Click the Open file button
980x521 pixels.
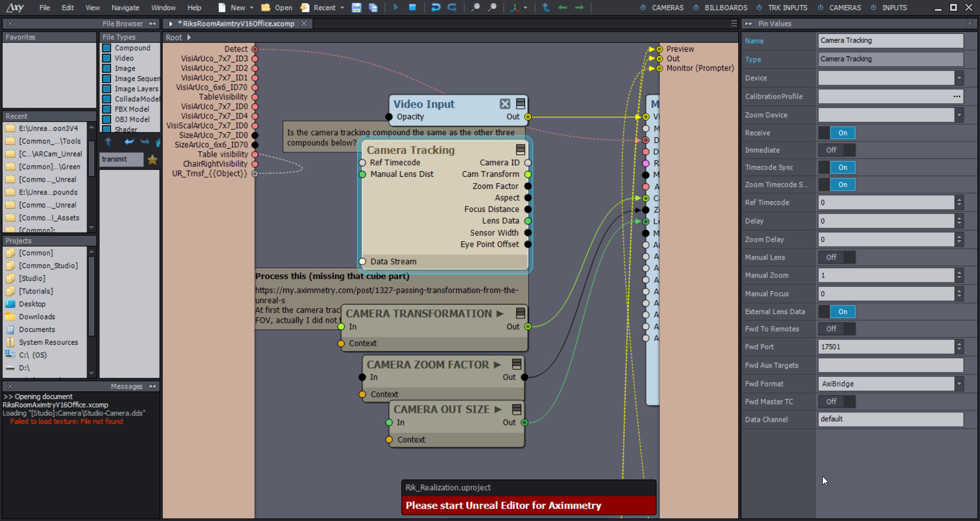coord(277,8)
